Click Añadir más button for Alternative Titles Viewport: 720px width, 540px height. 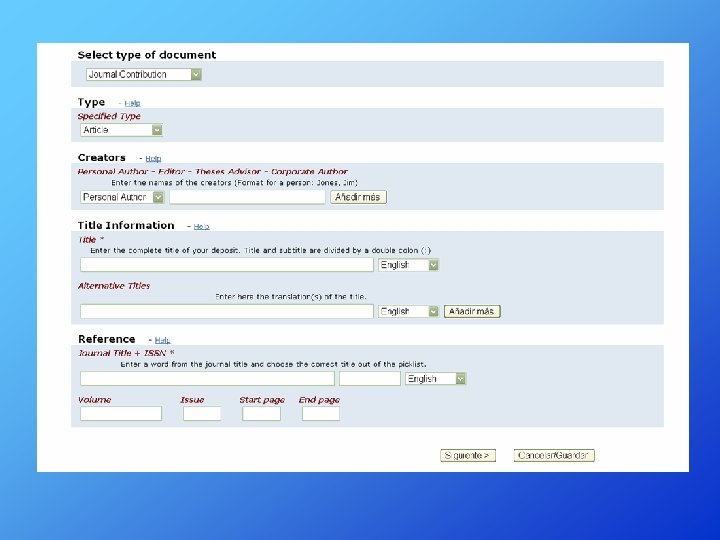pyautogui.click(x=472, y=311)
